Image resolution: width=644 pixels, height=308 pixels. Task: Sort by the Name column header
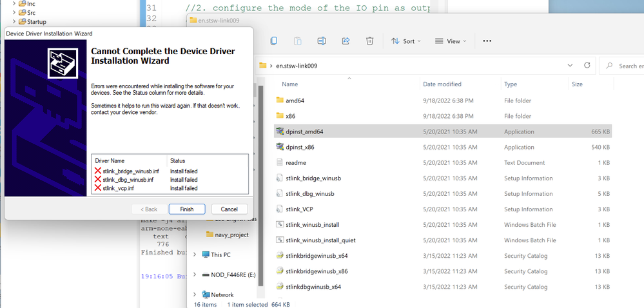click(290, 84)
